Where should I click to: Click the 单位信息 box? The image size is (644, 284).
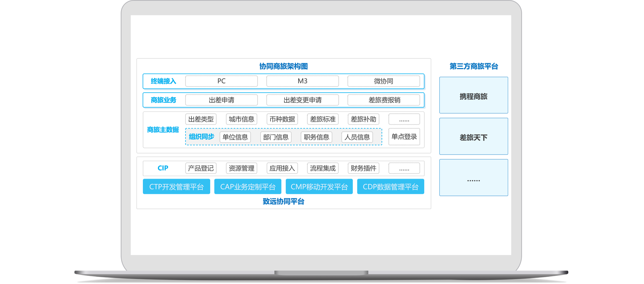[235, 137]
